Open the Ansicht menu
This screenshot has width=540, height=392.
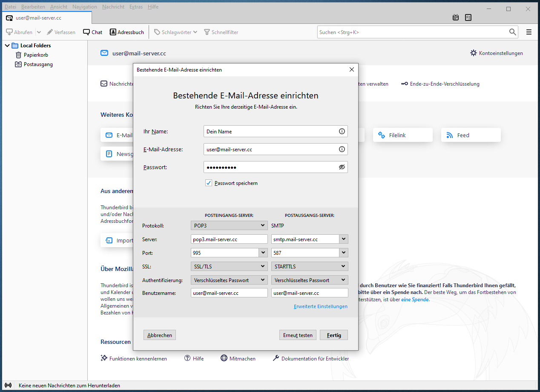58,7
